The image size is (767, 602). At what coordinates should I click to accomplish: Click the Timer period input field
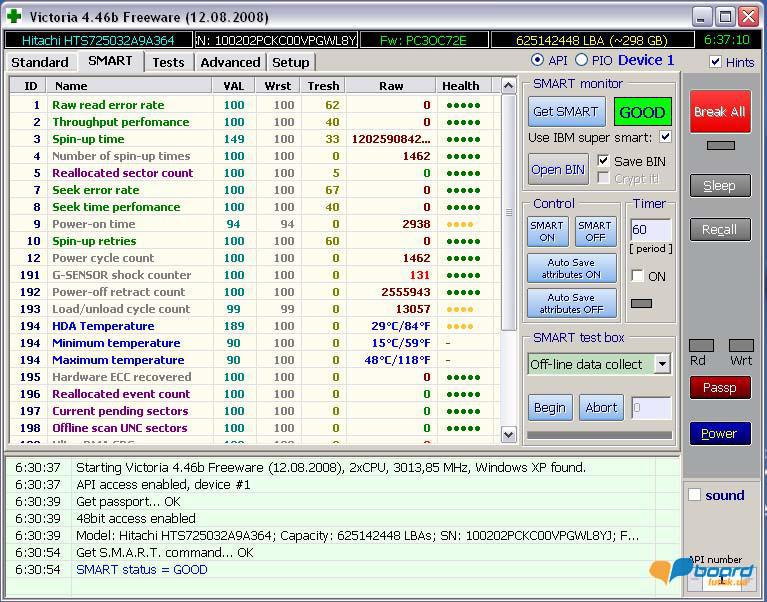point(649,230)
